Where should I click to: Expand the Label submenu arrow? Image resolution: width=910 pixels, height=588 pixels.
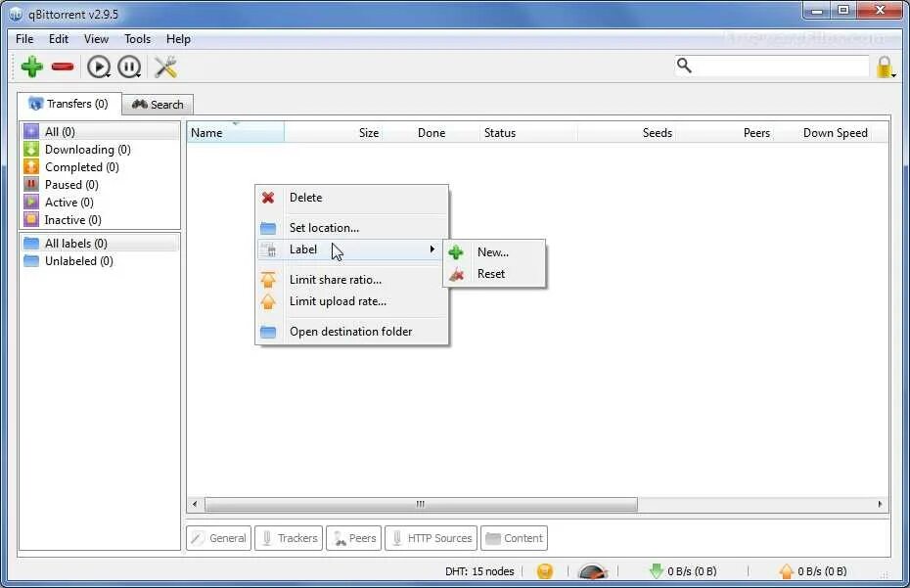point(432,249)
